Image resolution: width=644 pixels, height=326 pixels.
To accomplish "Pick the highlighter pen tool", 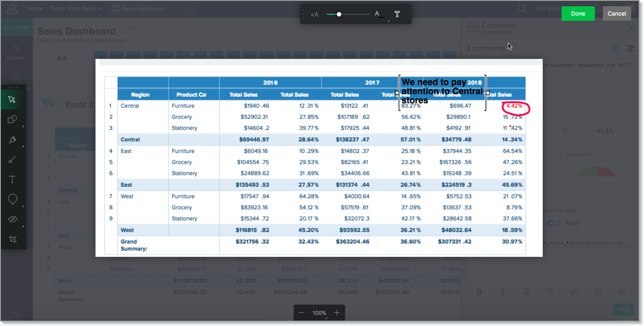I will (x=12, y=139).
